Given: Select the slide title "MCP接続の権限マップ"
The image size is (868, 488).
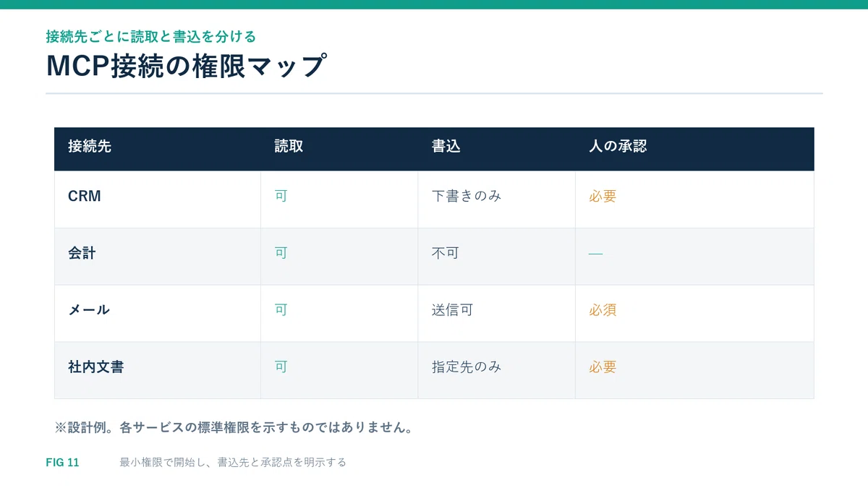Looking at the screenshot, I should pos(187,66).
